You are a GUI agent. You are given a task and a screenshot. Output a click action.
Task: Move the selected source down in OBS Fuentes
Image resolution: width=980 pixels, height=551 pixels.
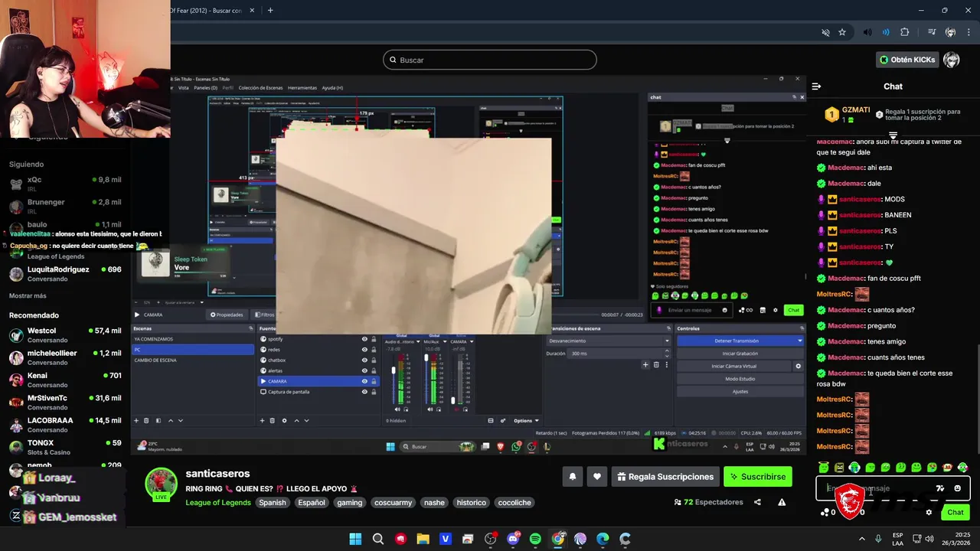[307, 420]
